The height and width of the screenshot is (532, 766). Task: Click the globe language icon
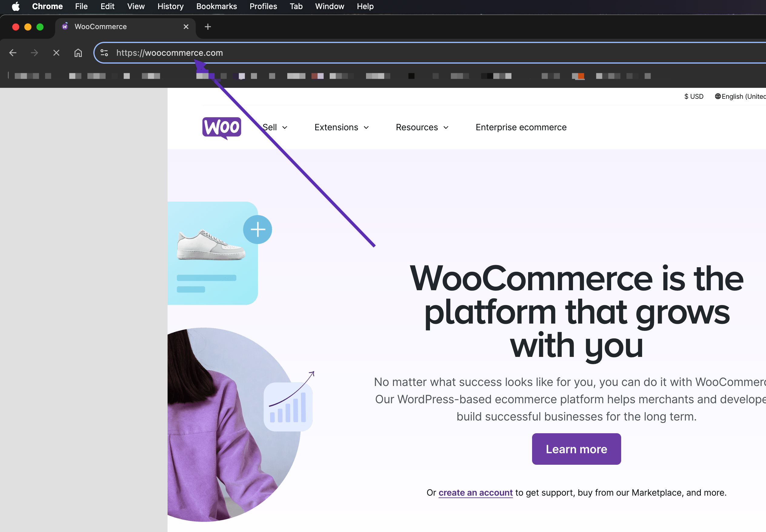point(718,96)
